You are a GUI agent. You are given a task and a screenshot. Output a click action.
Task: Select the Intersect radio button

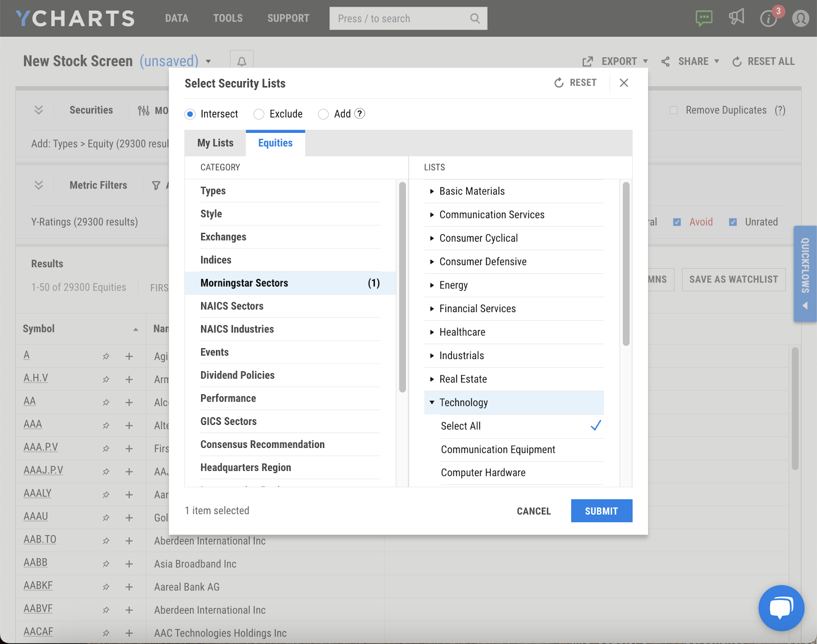point(190,114)
